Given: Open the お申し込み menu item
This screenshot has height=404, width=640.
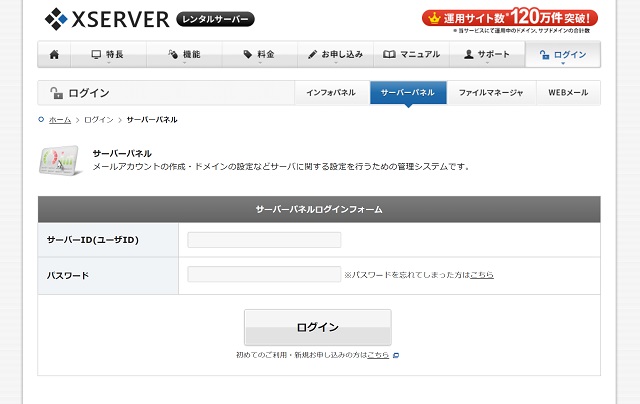Looking at the screenshot, I should pos(336,54).
